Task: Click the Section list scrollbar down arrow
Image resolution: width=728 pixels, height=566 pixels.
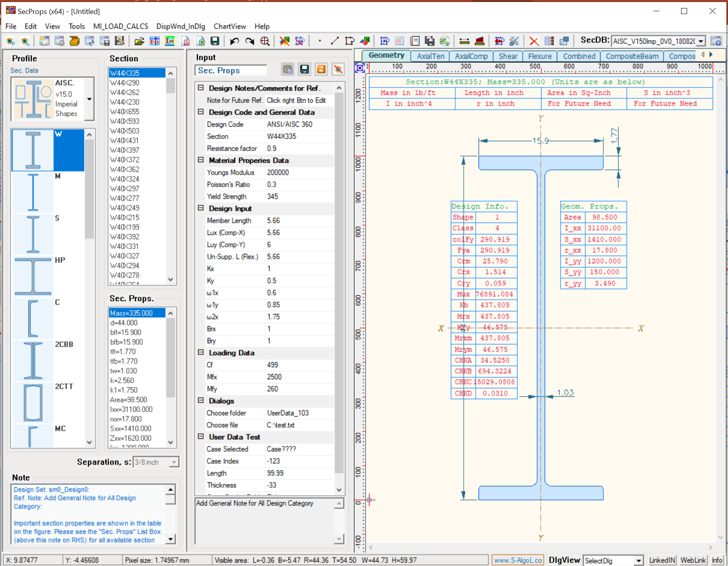Action: click(x=171, y=279)
